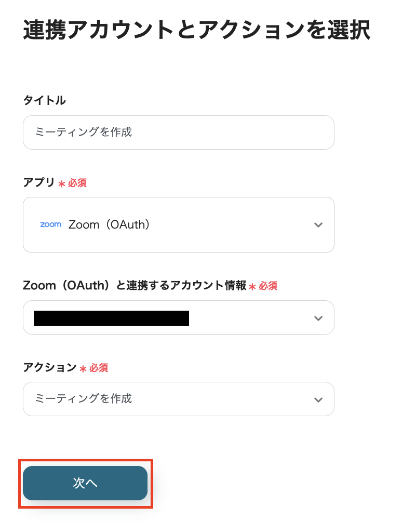
Task: Click the red asterisk beside account info label
Action: [x=253, y=286]
